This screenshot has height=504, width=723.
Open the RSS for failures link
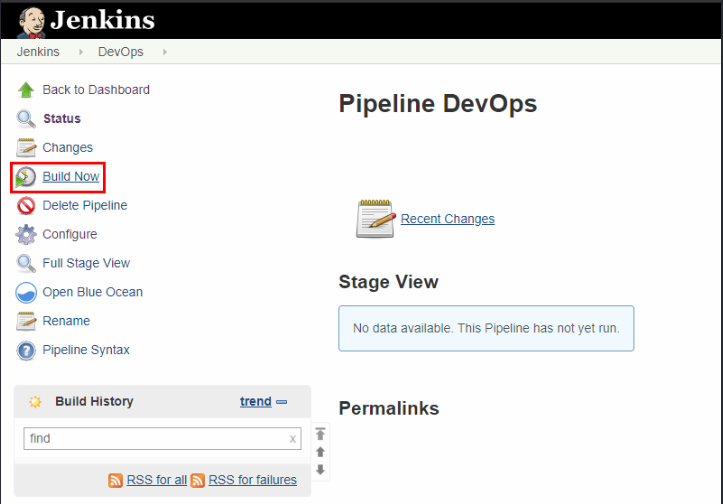pyautogui.click(x=253, y=480)
